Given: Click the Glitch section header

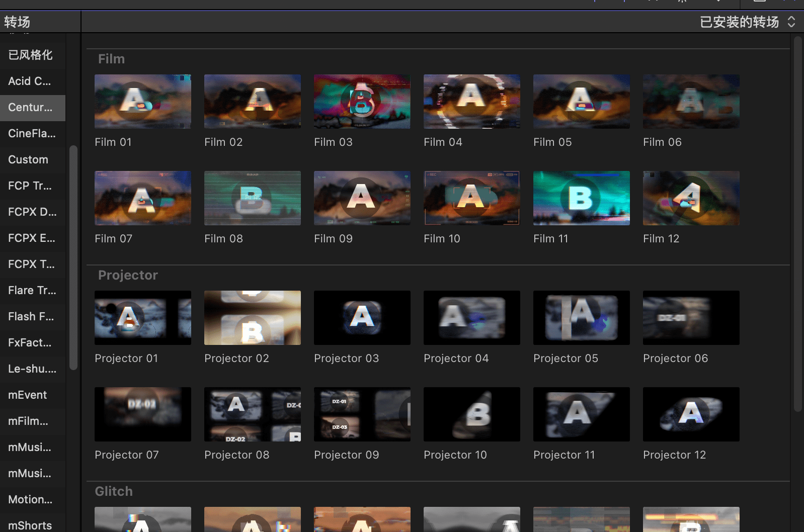Looking at the screenshot, I should pyautogui.click(x=114, y=492).
